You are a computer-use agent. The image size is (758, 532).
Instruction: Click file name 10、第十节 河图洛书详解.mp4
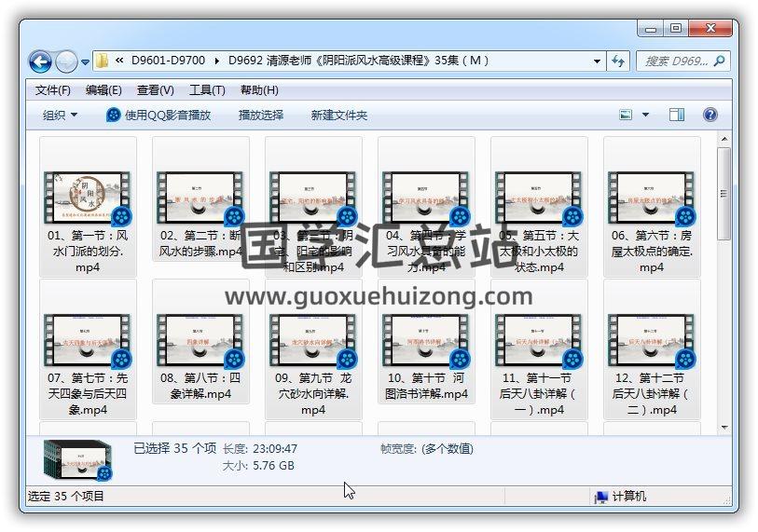426,386
